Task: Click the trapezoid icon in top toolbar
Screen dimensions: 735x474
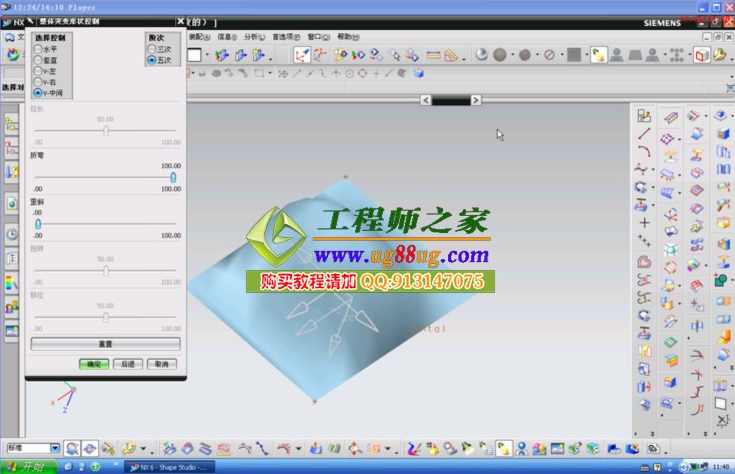Action: pos(635,55)
